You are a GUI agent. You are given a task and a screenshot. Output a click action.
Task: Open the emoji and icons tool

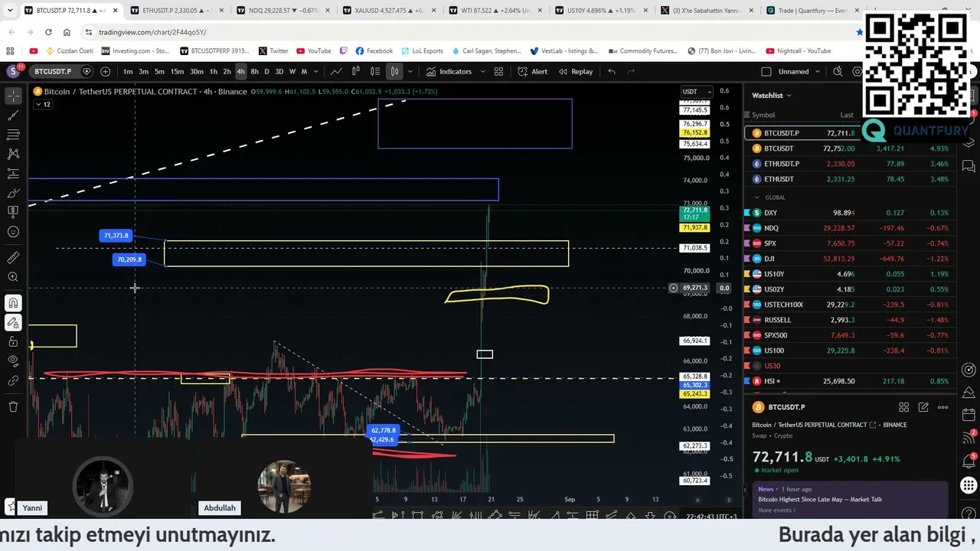pyautogui.click(x=13, y=232)
